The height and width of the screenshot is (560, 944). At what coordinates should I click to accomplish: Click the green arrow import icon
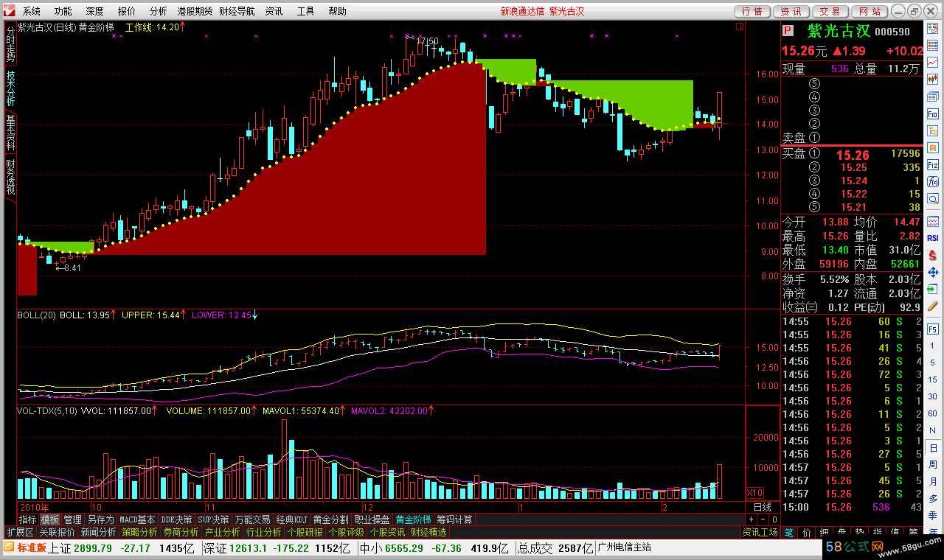pyautogui.click(x=933, y=289)
